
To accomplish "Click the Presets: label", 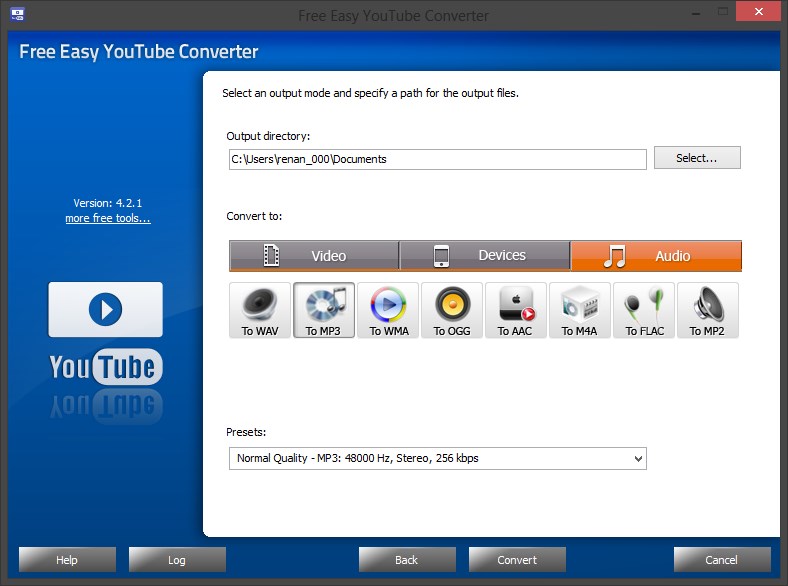I will (246, 432).
